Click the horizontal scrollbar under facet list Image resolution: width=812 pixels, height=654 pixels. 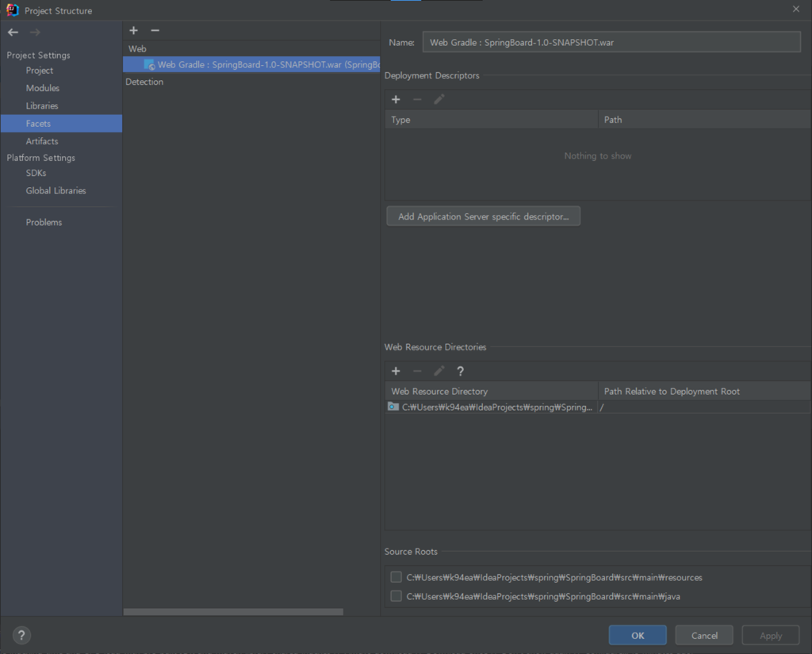click(233, 612)
